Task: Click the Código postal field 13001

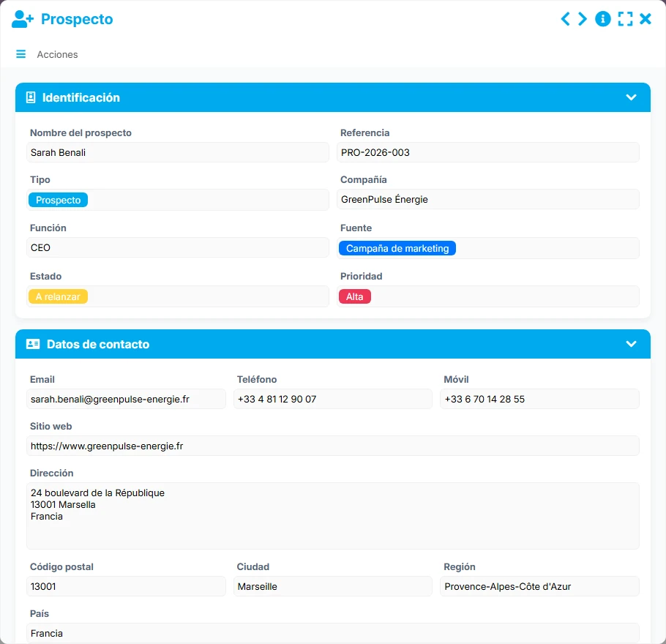Action: (126, 587)
